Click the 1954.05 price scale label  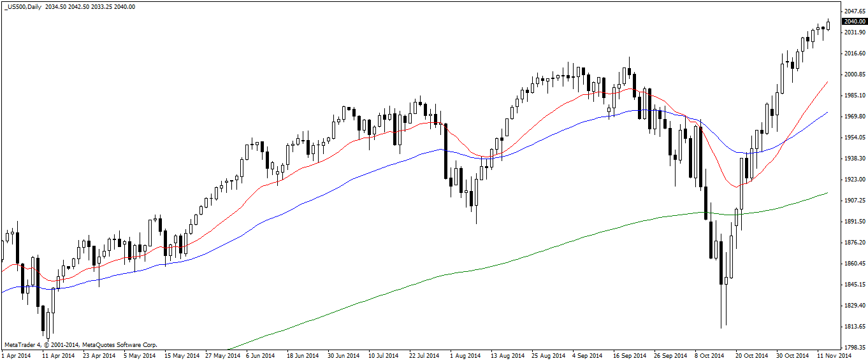click(855, 138)
